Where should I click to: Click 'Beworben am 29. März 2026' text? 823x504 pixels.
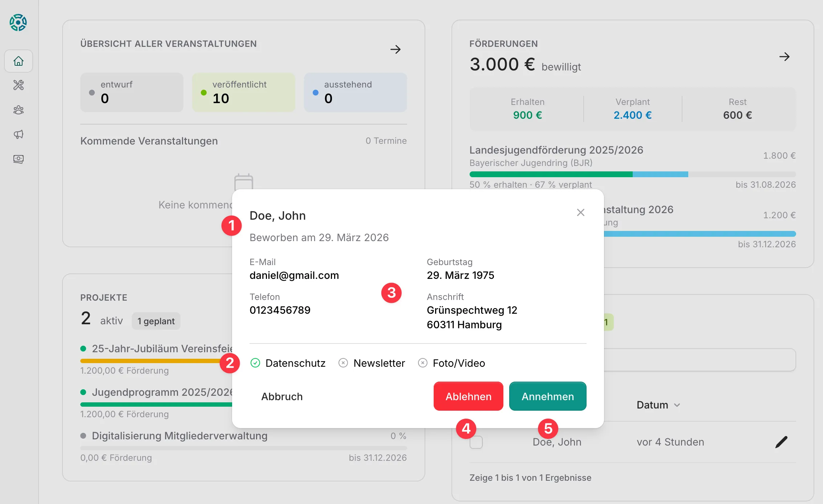tap(319, 237)
